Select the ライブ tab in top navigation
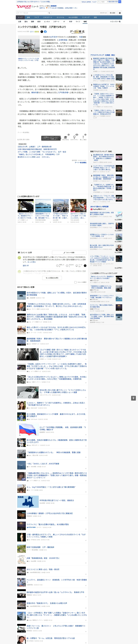This screenshot has width=138, height=644. [37, 17]
